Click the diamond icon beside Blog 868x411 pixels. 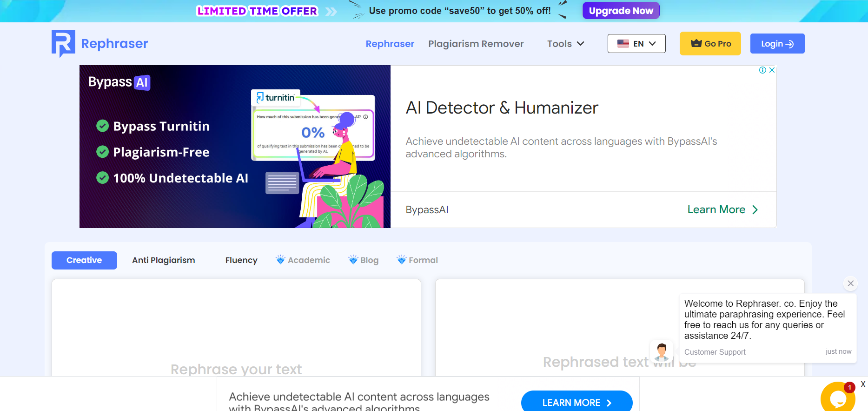click(x=353, y=260)
